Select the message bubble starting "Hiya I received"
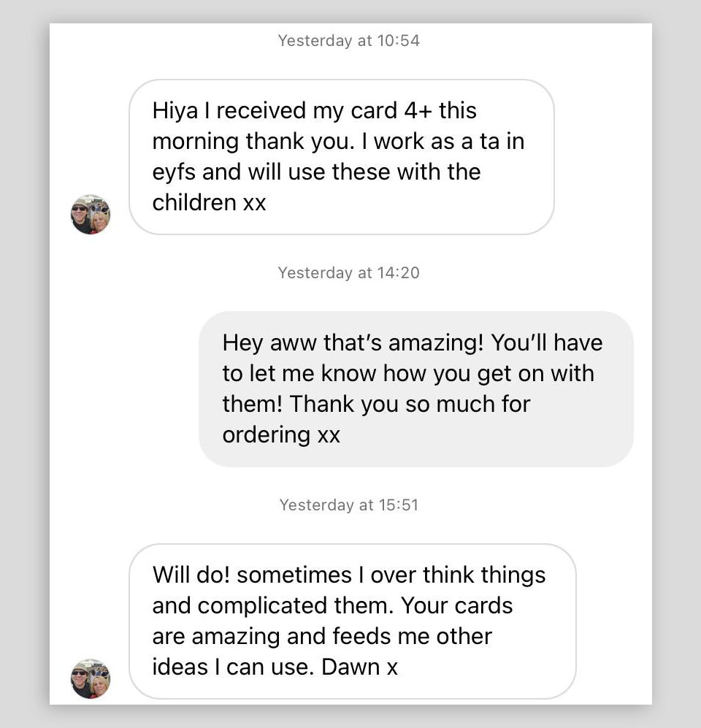701x728 pixels. [x=341, y=157]
